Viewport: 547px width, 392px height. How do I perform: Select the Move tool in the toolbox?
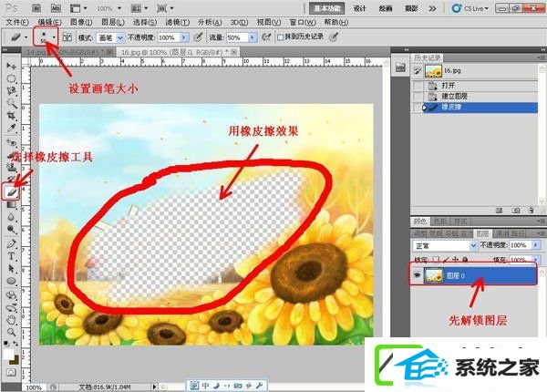coord(11,66)
